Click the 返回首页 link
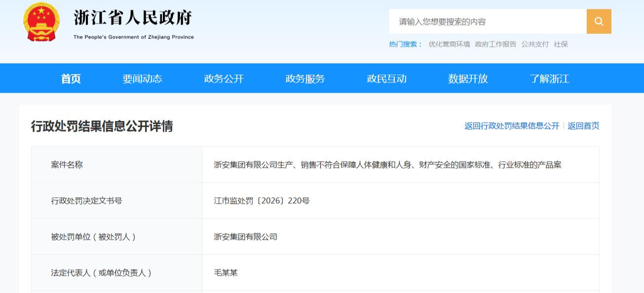 pyautogui.click(x=583, y=126)
